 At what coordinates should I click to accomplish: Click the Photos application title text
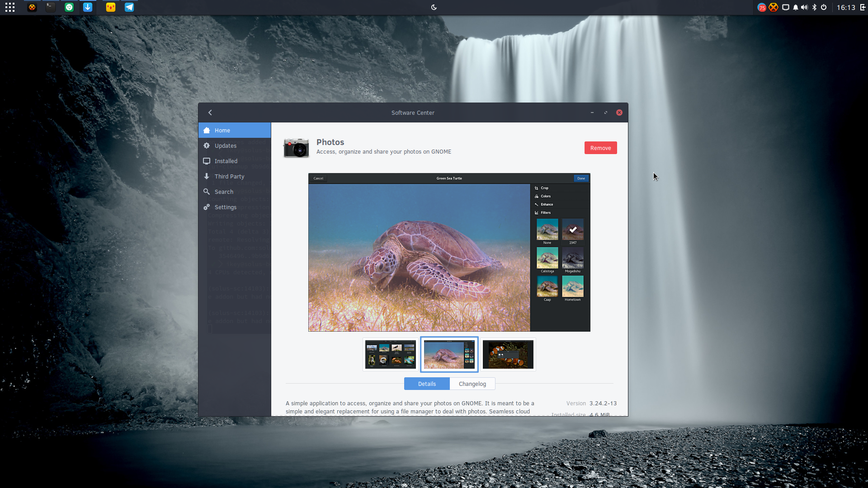tap(330, 142)
